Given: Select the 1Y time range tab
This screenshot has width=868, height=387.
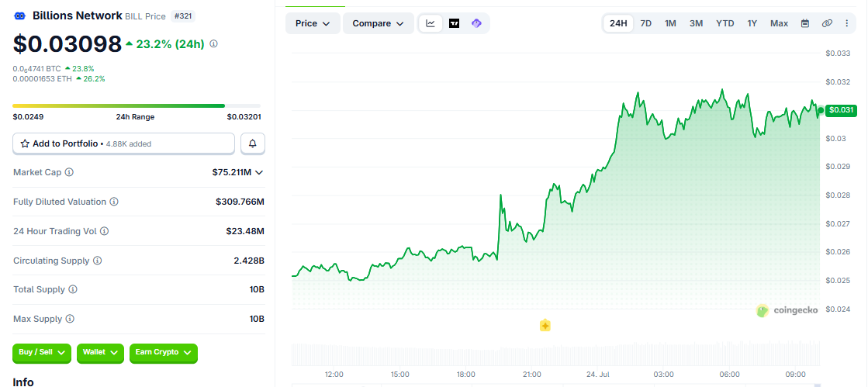Looking at the screenshot, I should (752, 23).
